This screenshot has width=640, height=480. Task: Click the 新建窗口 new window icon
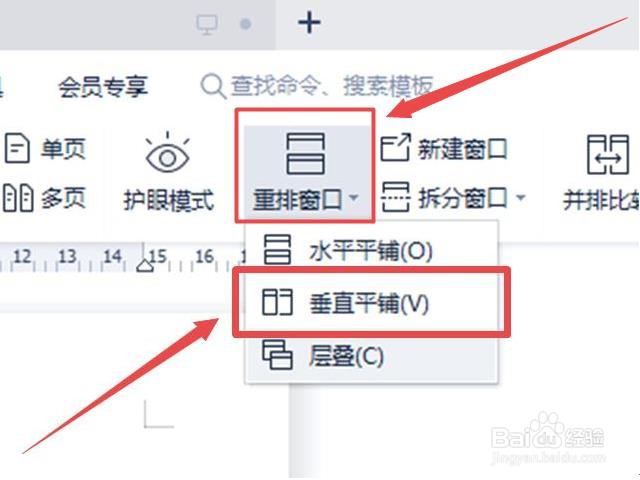coord(395,147)
